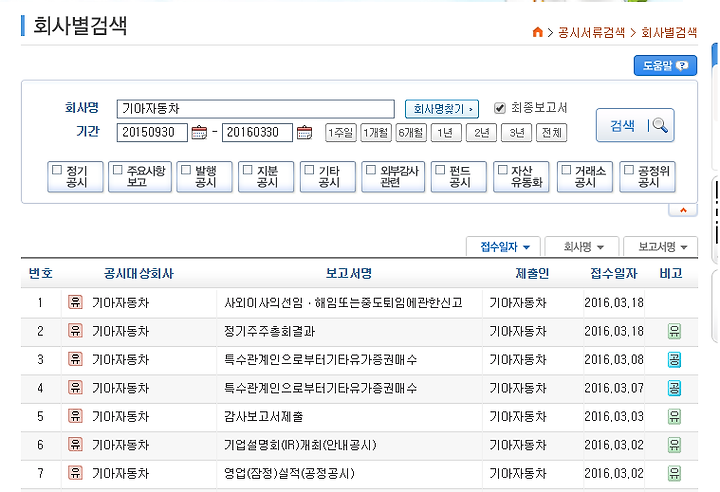The height and width of the screenshot is (492, 720).
Task: Open report 감사보고서제출
Action: click(264, 417)
